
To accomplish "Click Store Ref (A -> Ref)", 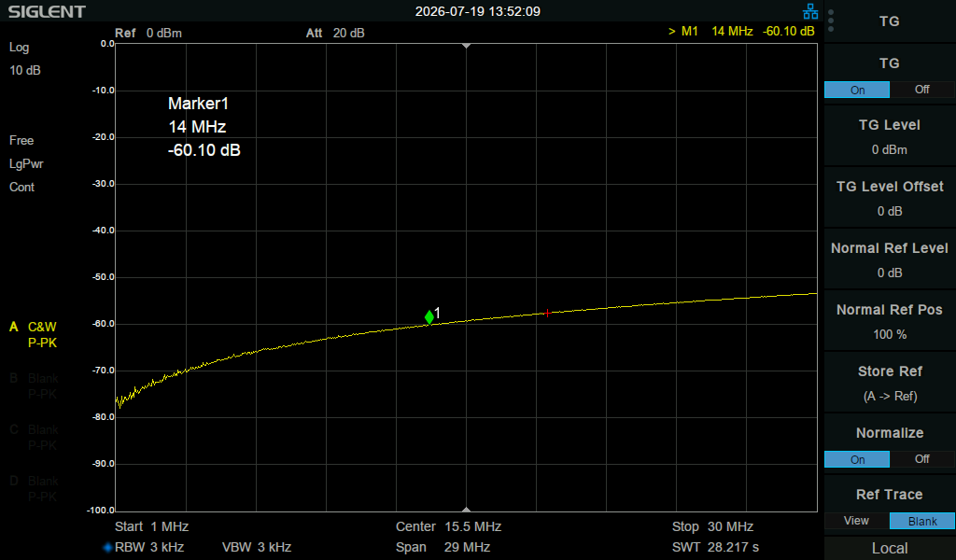I will tap(890, 383).
